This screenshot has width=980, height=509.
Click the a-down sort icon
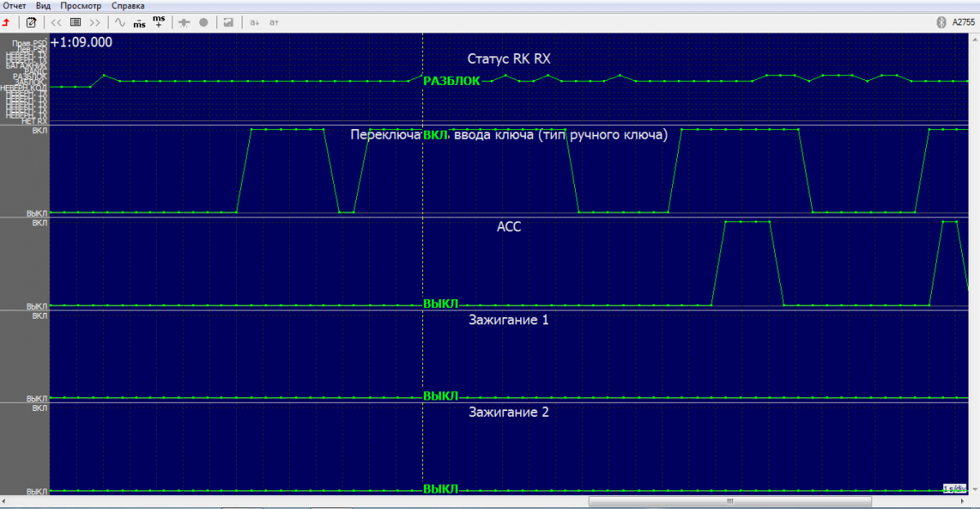pyautogui.click(x=254, y=22)
